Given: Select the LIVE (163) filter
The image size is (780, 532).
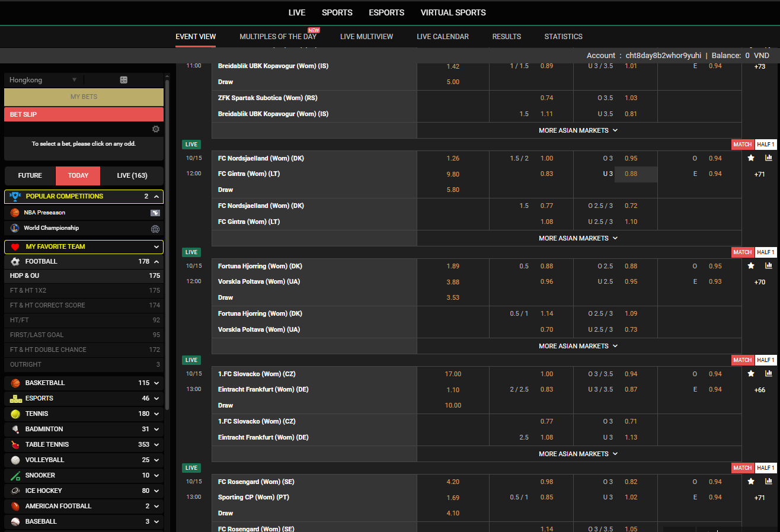Looking at the screenshot, I should [x=132, y=175].
